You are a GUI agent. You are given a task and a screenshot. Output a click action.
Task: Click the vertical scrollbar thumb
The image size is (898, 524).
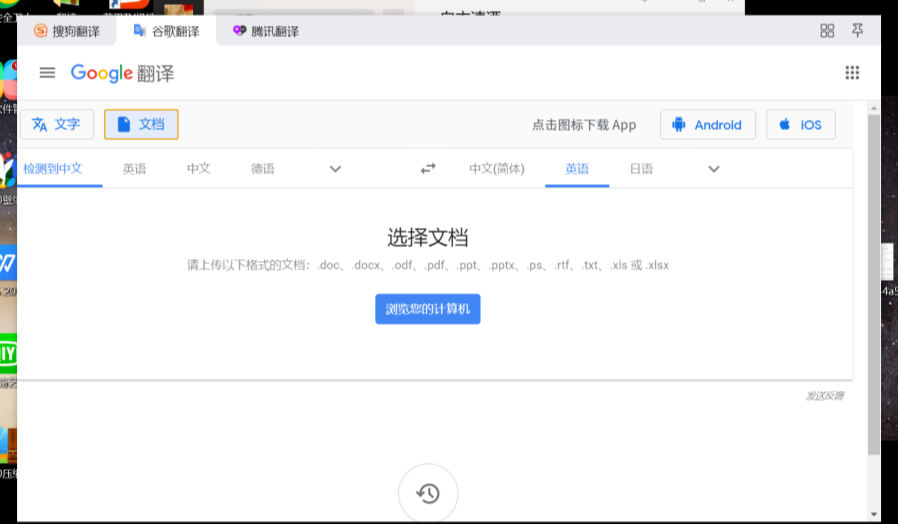pos(874,284)
